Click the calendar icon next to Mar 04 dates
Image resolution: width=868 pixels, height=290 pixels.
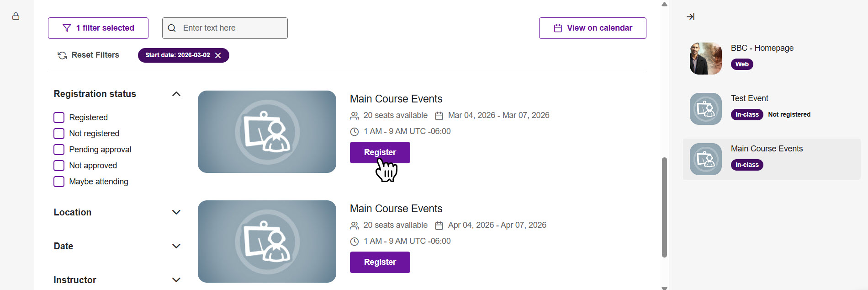439,115
